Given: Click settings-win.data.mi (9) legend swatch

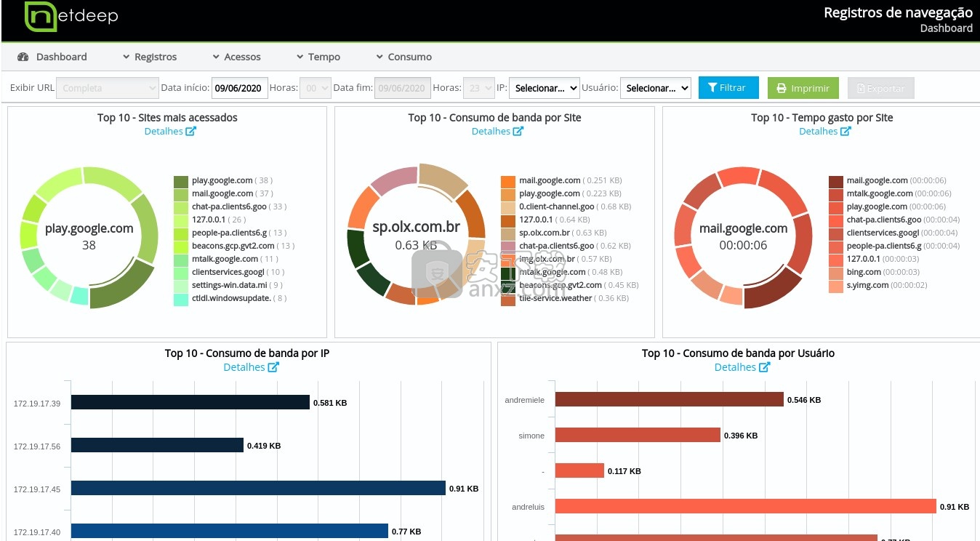Looking at the screenshot, I should coord(181,286).
